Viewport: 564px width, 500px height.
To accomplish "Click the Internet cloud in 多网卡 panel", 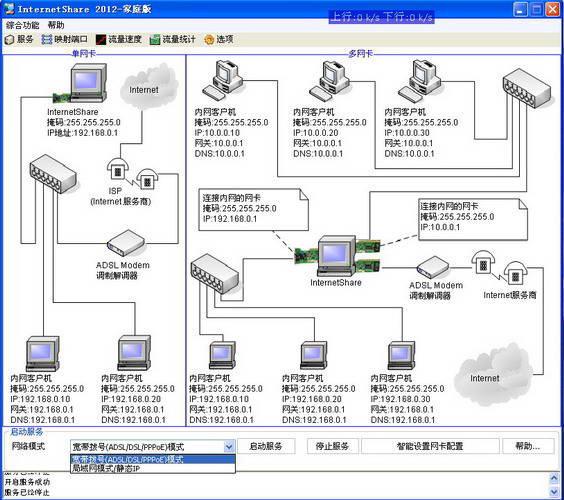I will 494,375.
